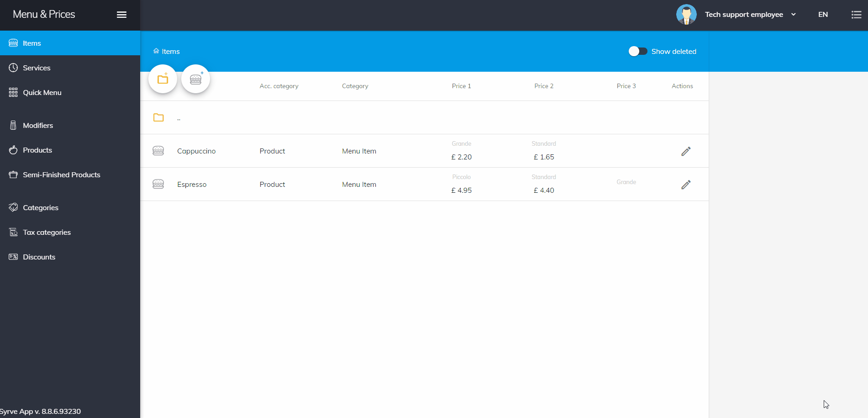Viewport: 868px width, 418px height.
Task: Click the Items breadcrumb home link
Action: click(167, 51)
